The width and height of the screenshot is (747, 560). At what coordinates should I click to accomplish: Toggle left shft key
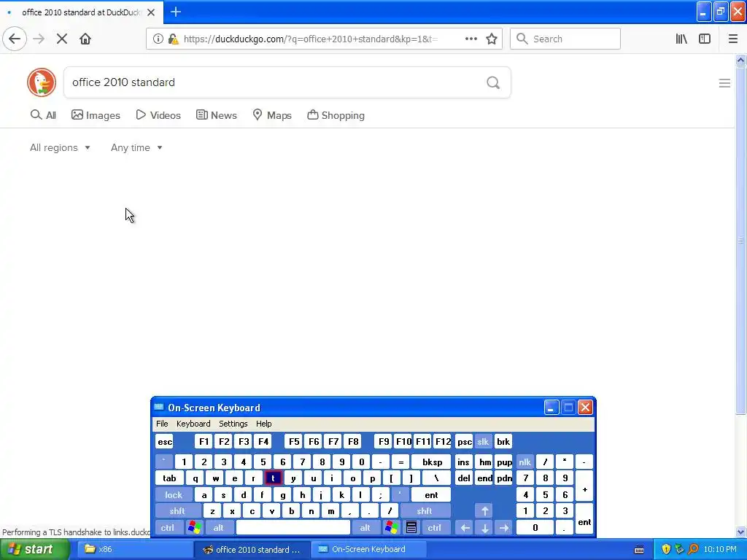click(x=177, y=511)
